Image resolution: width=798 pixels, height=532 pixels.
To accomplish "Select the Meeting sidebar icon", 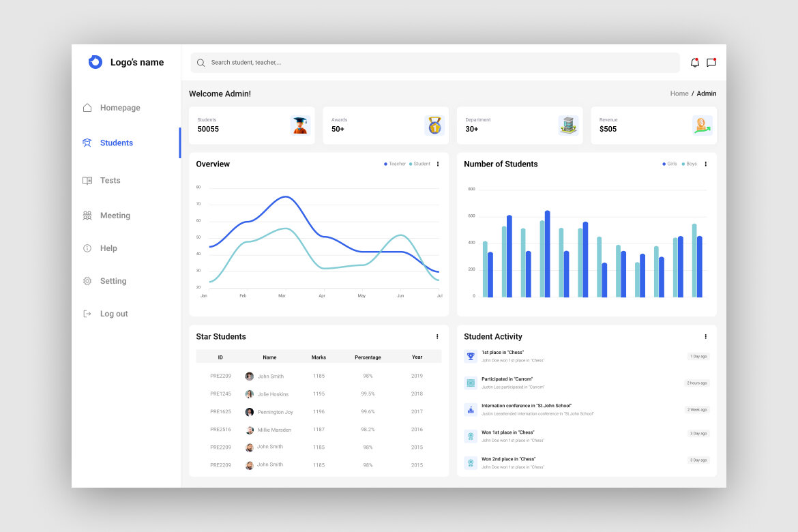I will click(87, 216).
